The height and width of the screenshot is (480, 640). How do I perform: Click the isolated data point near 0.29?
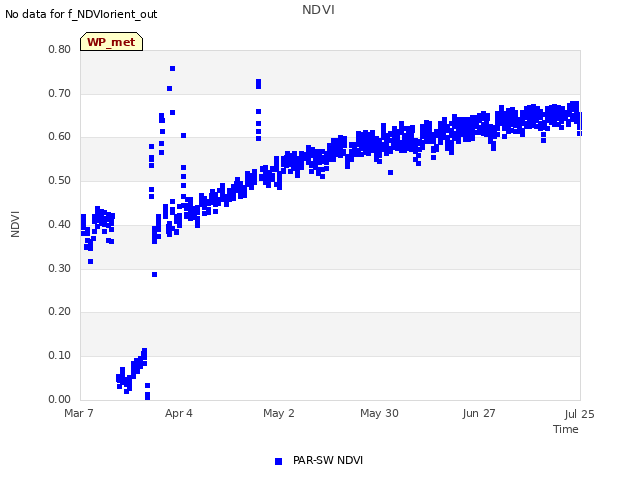point(154,275)
